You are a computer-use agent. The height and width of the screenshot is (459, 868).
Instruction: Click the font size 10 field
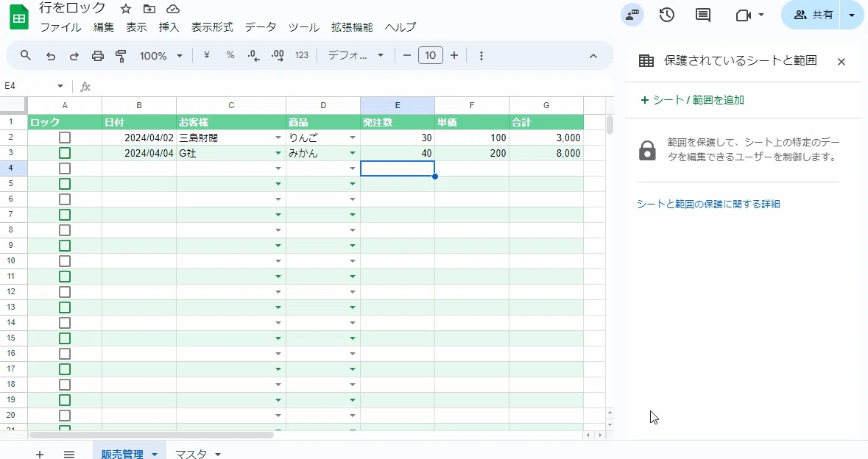(430, 55)
